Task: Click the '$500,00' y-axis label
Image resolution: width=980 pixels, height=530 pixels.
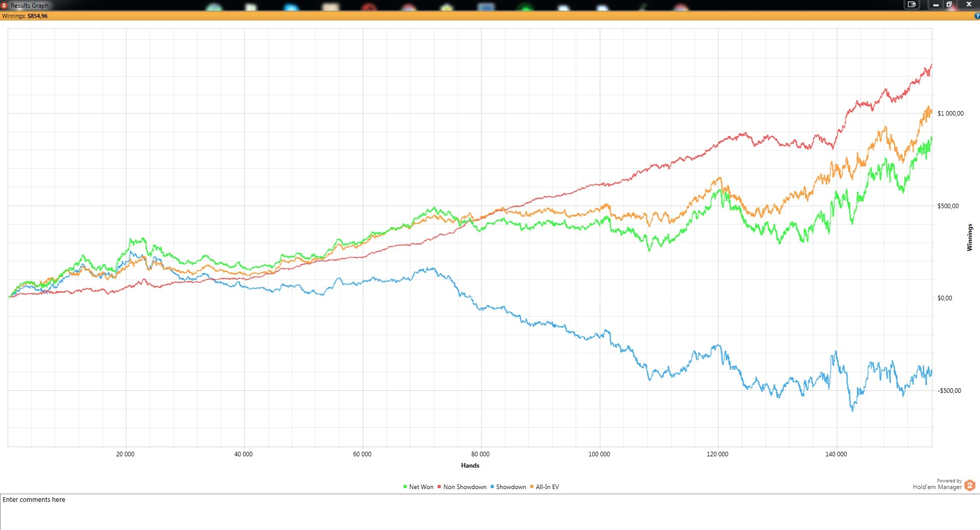Action: (948, 206)
